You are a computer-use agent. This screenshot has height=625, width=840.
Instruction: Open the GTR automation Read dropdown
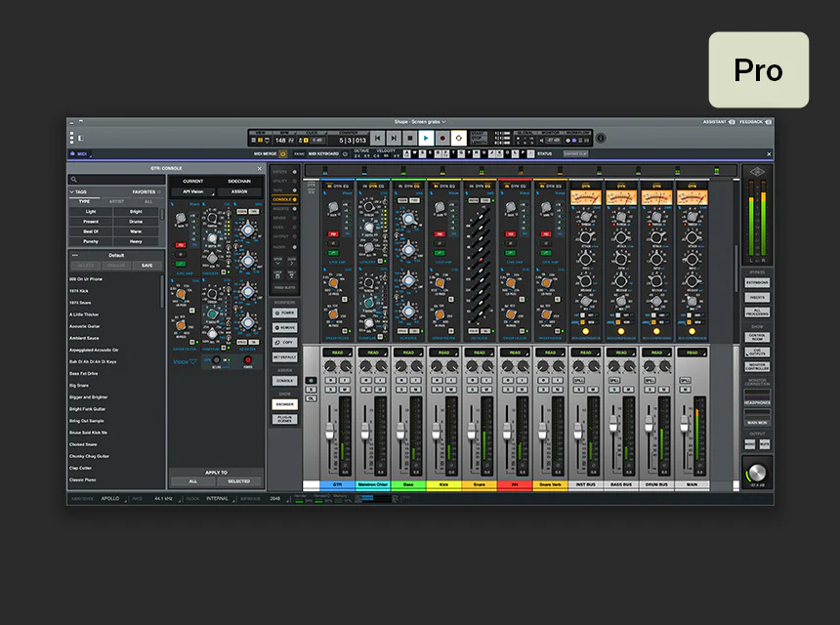tap(338, 353)
